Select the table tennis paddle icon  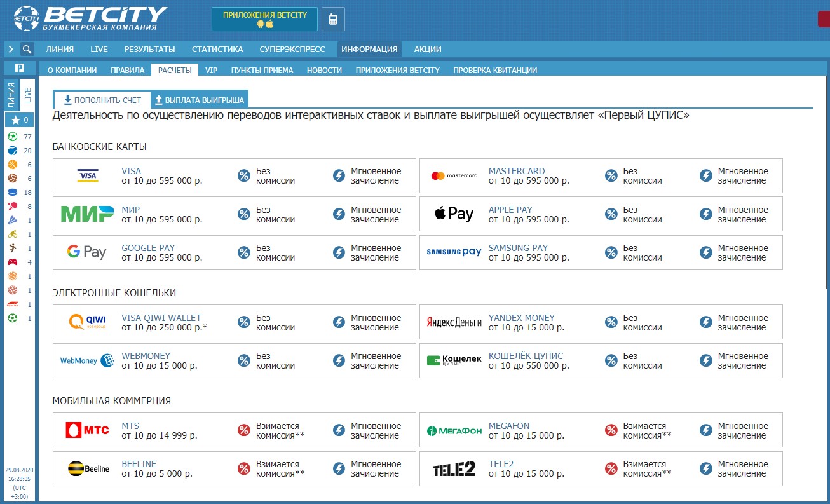pyautogui.click(x=13, y=207)
